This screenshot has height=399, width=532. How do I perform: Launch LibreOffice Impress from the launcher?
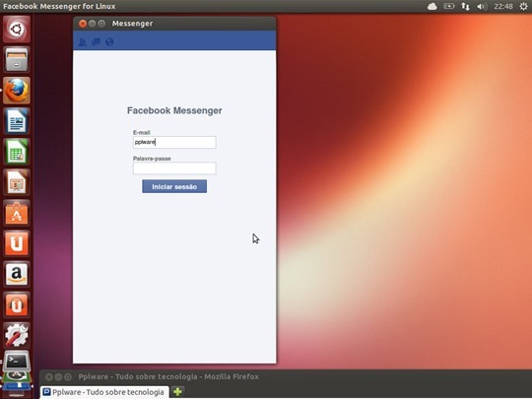pyautogui.click(x=17, y=182)
